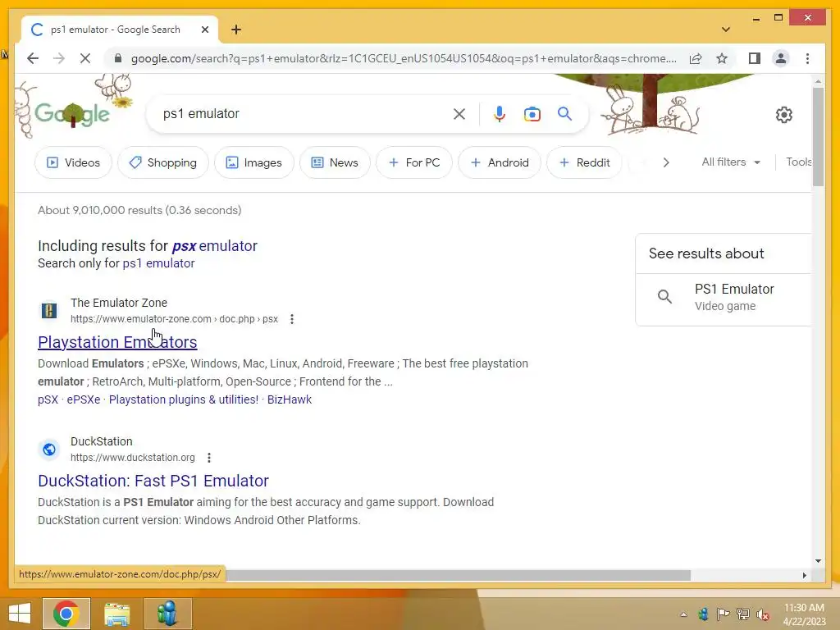Click the lock icon in the address bar
840x630 pixels.
click(118, 58)
